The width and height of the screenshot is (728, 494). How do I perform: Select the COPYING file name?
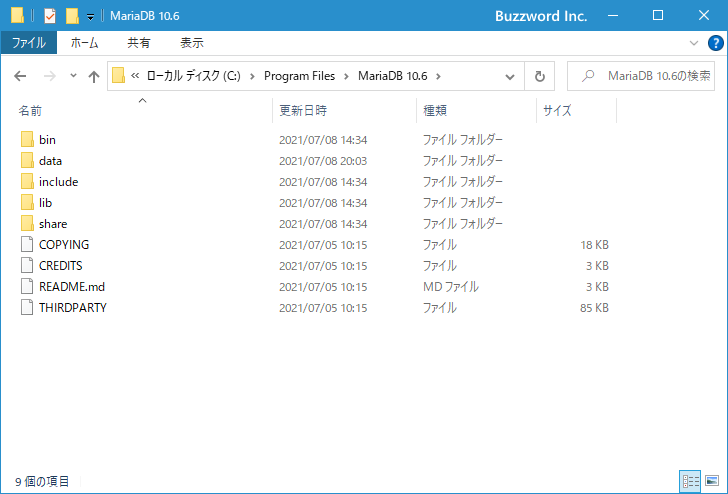click(64, 245)
